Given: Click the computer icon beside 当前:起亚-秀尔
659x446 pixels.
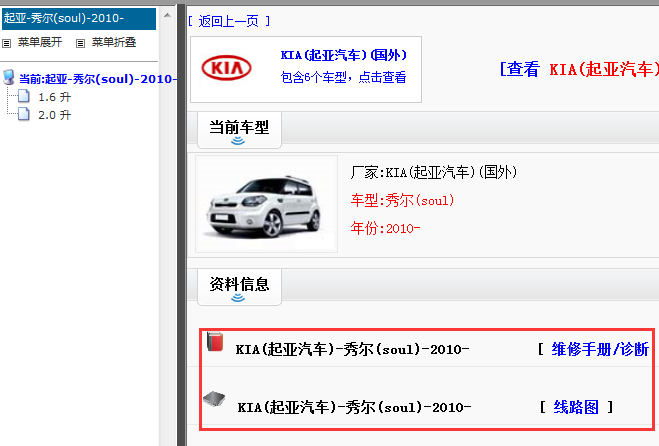Looking at the screenshot, I should [9, 78].
